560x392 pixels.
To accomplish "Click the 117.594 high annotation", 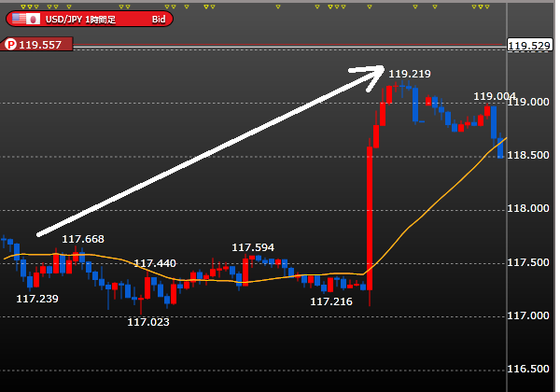I will click(x=253, y=247).
